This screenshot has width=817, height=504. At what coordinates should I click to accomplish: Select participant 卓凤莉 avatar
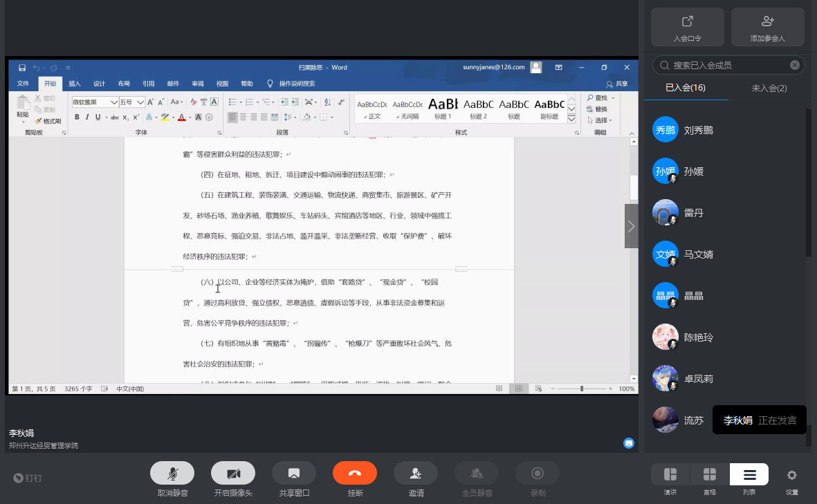point(665,379)
